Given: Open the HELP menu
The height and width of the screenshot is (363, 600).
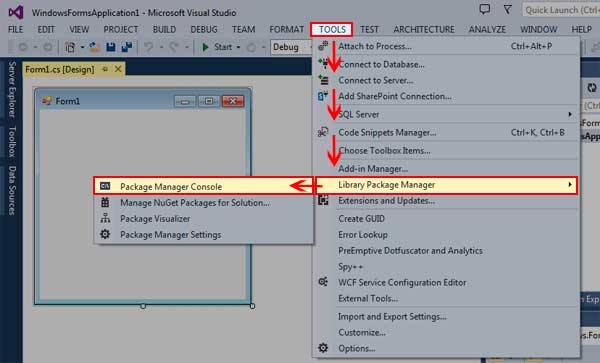Looking at the screenshot, I should click(582, 29).
